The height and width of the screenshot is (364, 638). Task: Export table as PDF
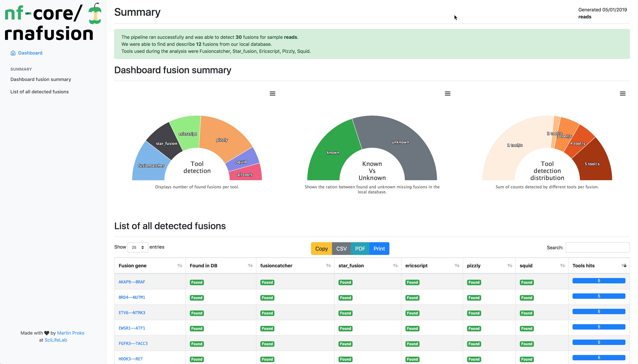(360, 249)
